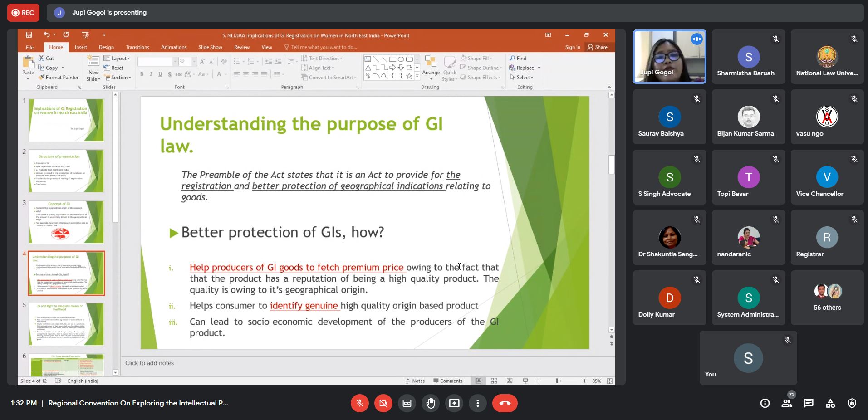Screen dimensions: 868x420
Task: Open the chat panel icon
Action: [808, 403]
